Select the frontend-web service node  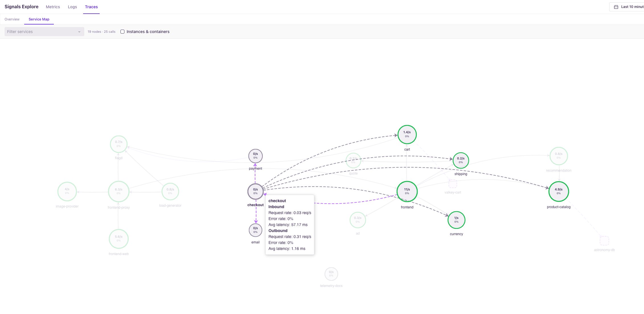[x=118, y=239]
